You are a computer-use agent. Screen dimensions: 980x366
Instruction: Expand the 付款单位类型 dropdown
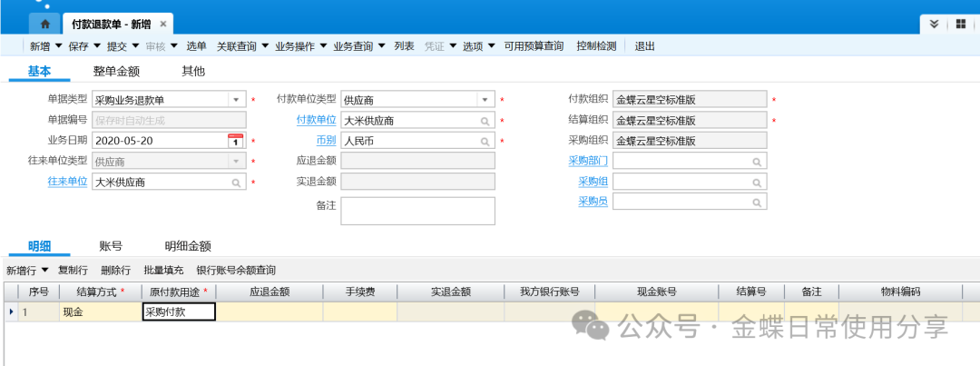pyautogui.click(x=485, y=100)
